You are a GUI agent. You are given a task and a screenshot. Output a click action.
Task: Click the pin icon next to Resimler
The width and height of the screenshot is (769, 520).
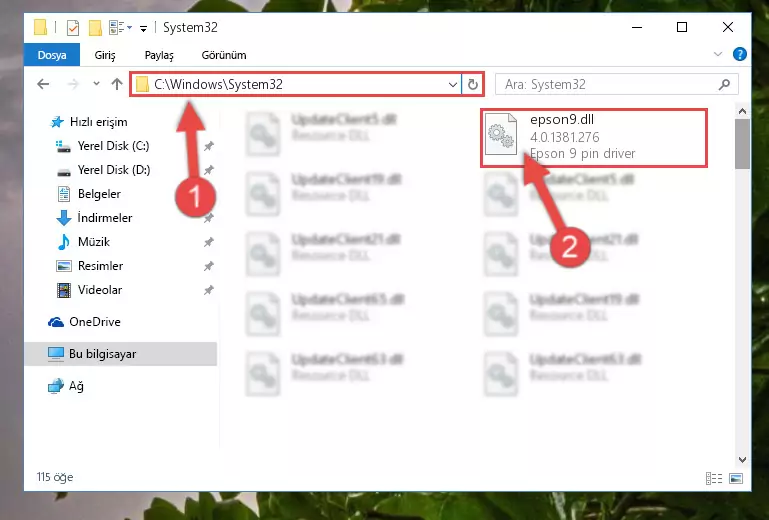208,266
